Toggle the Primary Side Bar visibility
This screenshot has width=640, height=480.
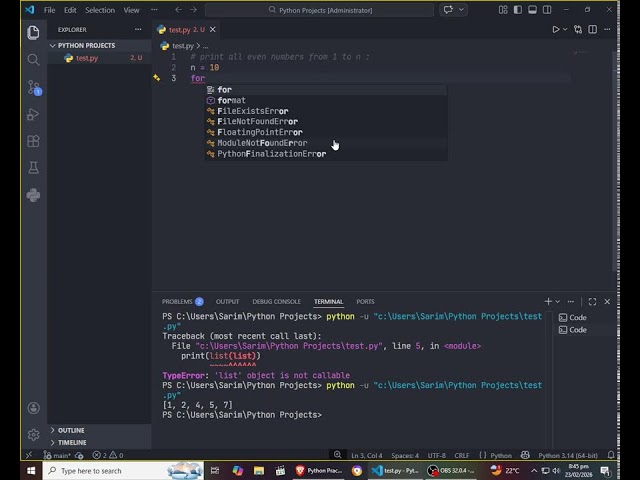(x=518, y=10)
